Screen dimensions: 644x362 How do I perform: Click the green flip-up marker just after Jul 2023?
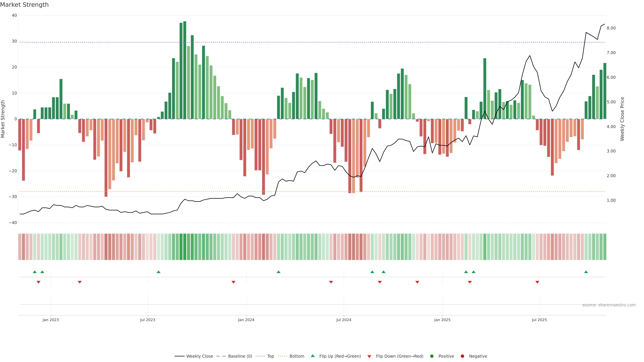tap(158, 272)
